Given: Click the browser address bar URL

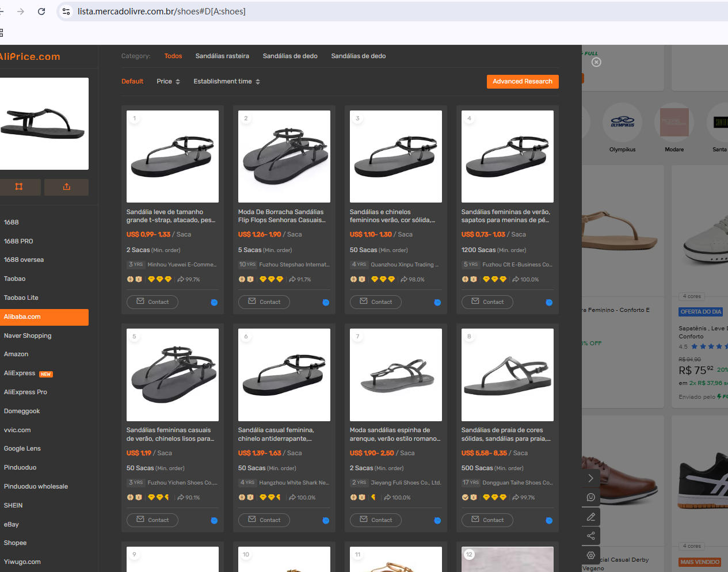Looking at the screenshot, I should point(162,12).
